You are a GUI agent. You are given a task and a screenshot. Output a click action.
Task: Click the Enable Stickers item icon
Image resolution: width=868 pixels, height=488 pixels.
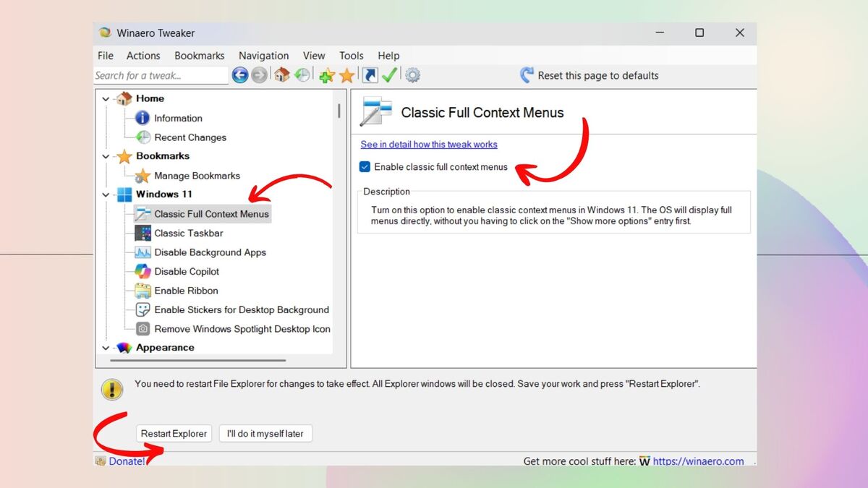click(x=142, y=309)
